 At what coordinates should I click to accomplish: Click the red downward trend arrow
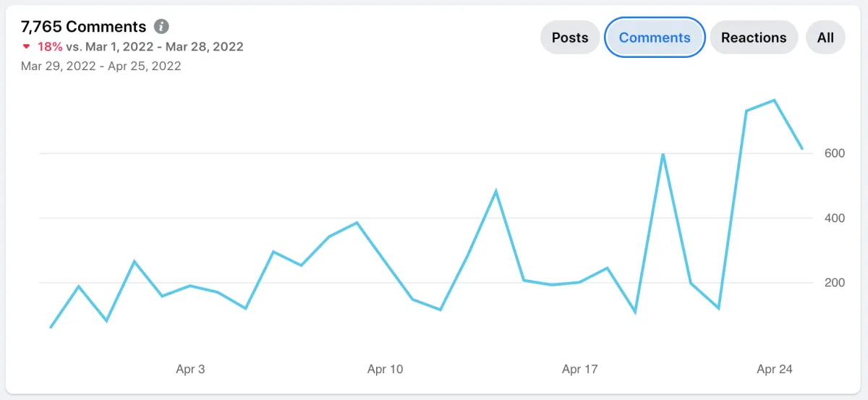click(27, 47)
